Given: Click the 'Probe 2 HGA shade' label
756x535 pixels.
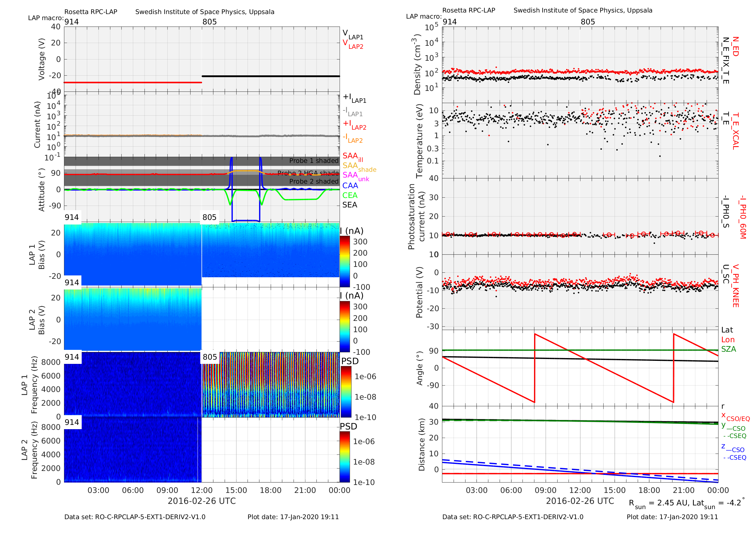Looking at the screenshot, I should click(308, 173).
